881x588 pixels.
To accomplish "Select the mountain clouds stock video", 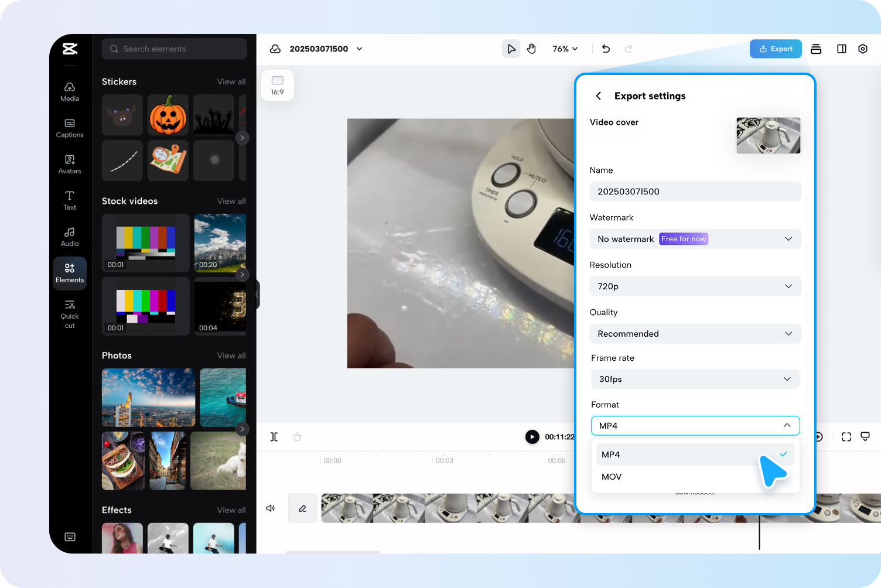I will coord(220,242).
